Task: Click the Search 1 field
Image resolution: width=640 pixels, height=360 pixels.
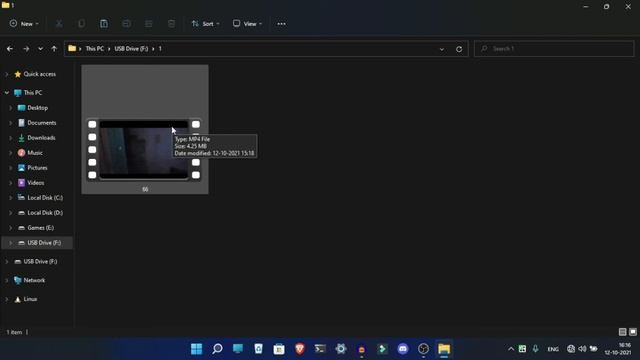Action: pyautogui.click(x=554, y=49)
